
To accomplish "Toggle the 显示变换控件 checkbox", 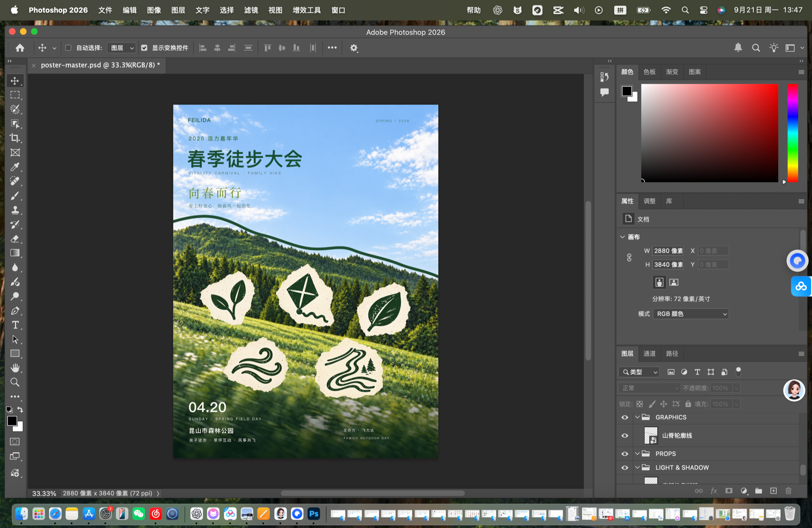I will (x=144, y=48).
